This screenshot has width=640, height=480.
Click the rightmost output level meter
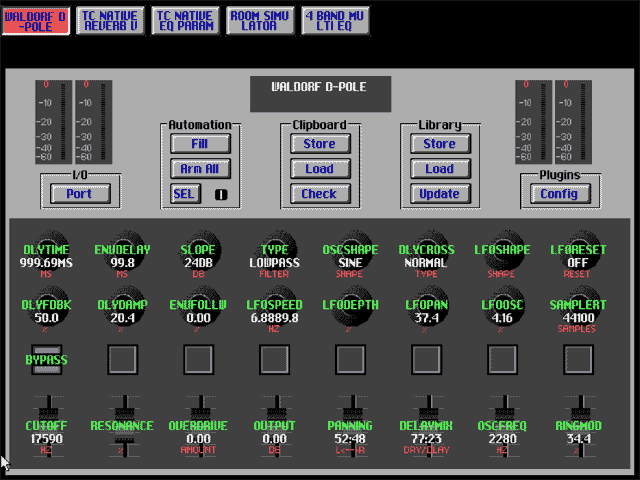pyautogui.click(x=573, y=122)
